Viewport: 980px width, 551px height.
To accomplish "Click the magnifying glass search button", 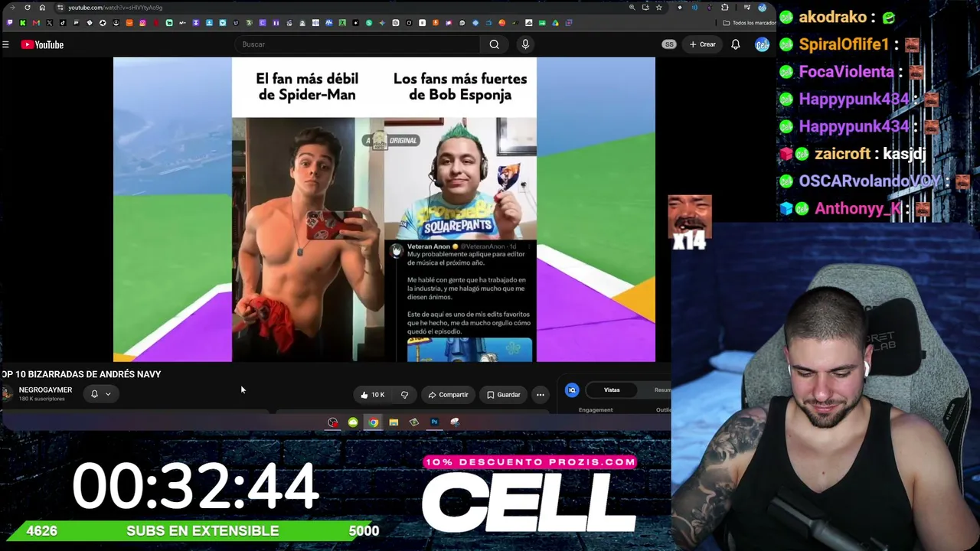I will click(x=495, y=44).
